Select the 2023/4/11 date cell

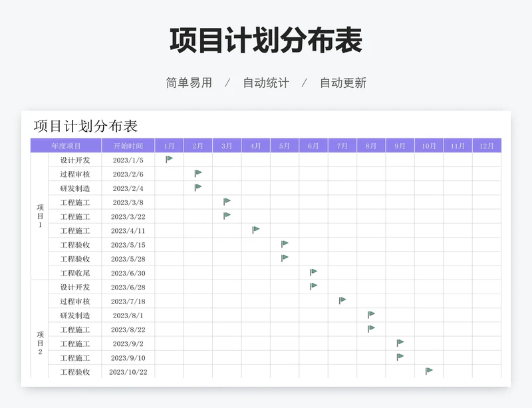[x=128, y=231]
